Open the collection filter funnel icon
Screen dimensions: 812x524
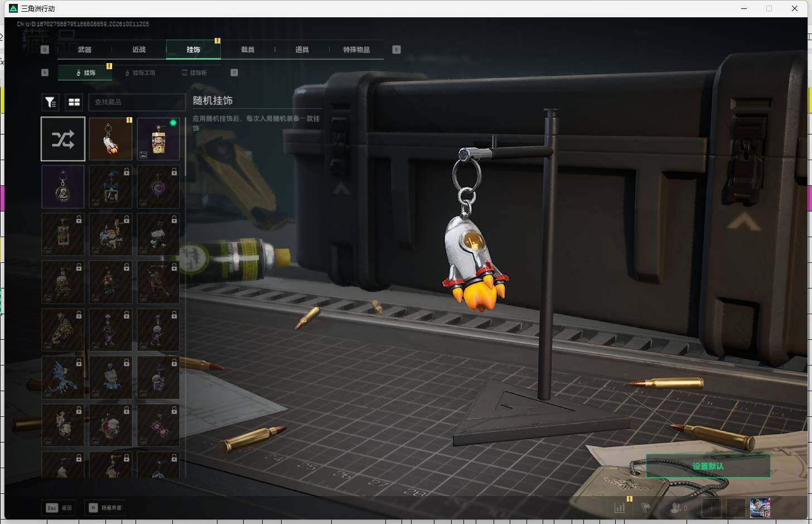point(50,102)
